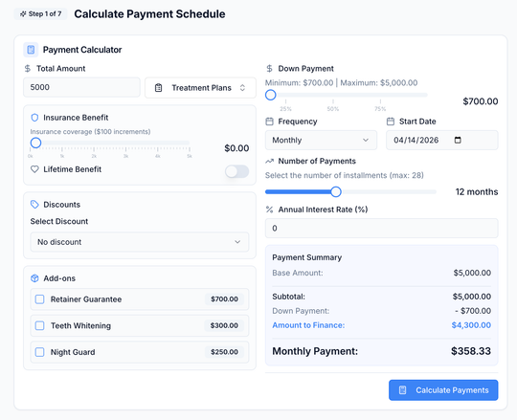Image resolution: width=517 pixels, height=420 pixels.
Task: Click the trend icon beside Number of Payments
Action: 269,161
